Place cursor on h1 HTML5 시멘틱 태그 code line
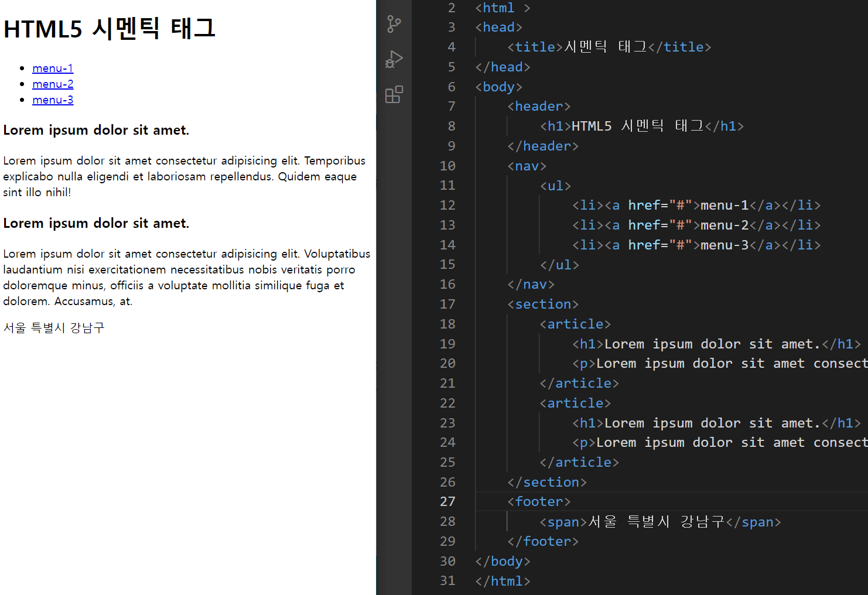 [x=642, y=126]
